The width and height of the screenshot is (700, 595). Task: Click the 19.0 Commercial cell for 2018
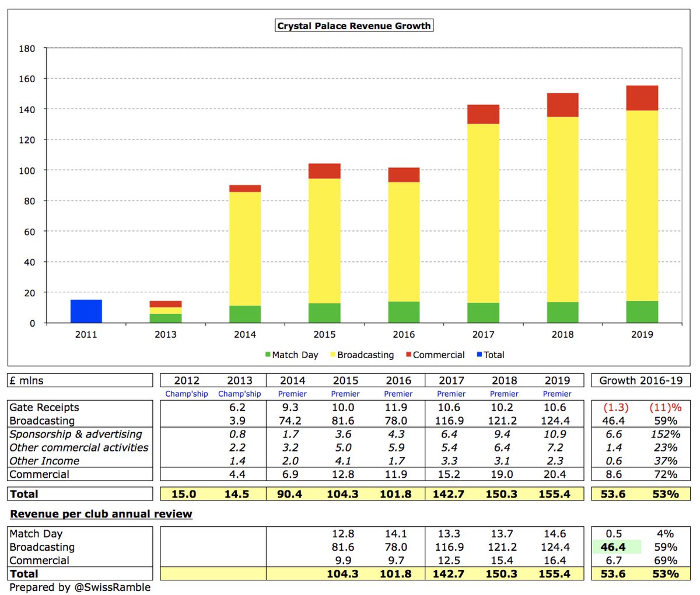click(502, 474)
